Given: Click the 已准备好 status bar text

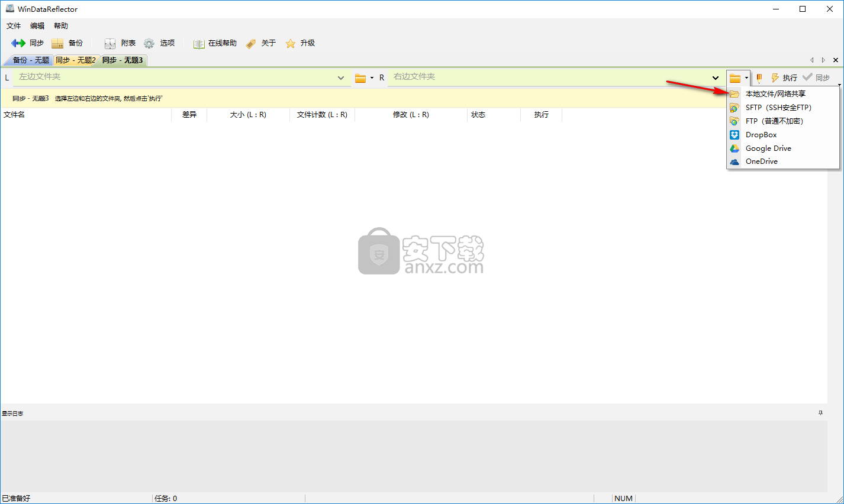Looking at the screenshot, I should tap(16, 499).
